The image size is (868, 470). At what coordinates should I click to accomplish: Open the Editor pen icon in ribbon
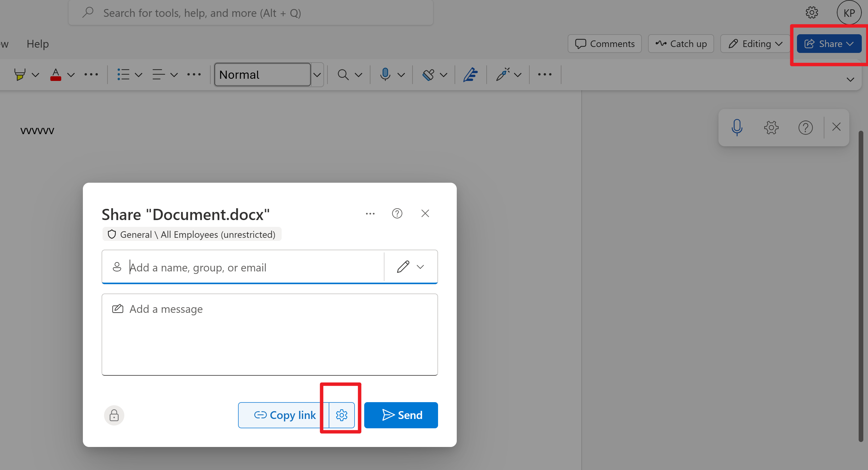click(x=470, y=74)
